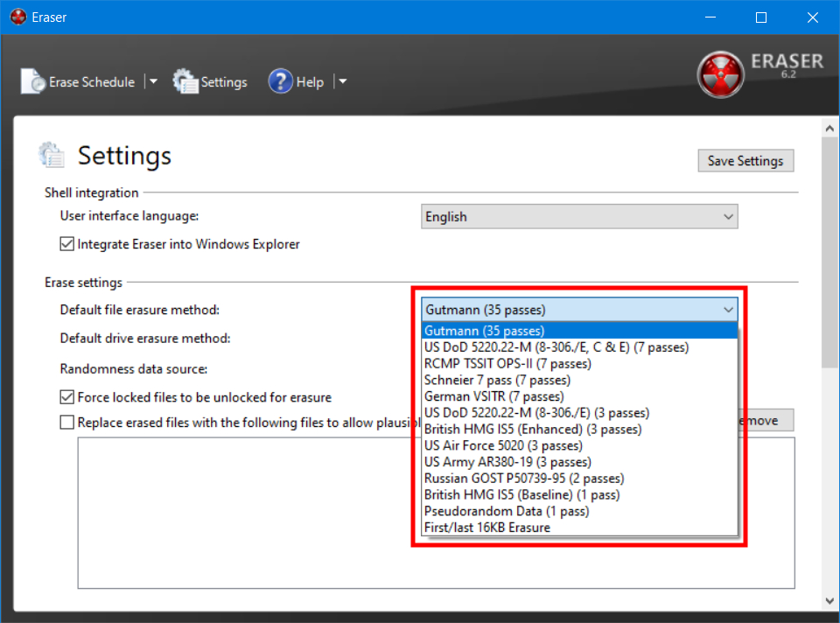Screen dimensions: 840x623
Task: Enable Replace erased files with following files checkbox
Action: [67, 422]
